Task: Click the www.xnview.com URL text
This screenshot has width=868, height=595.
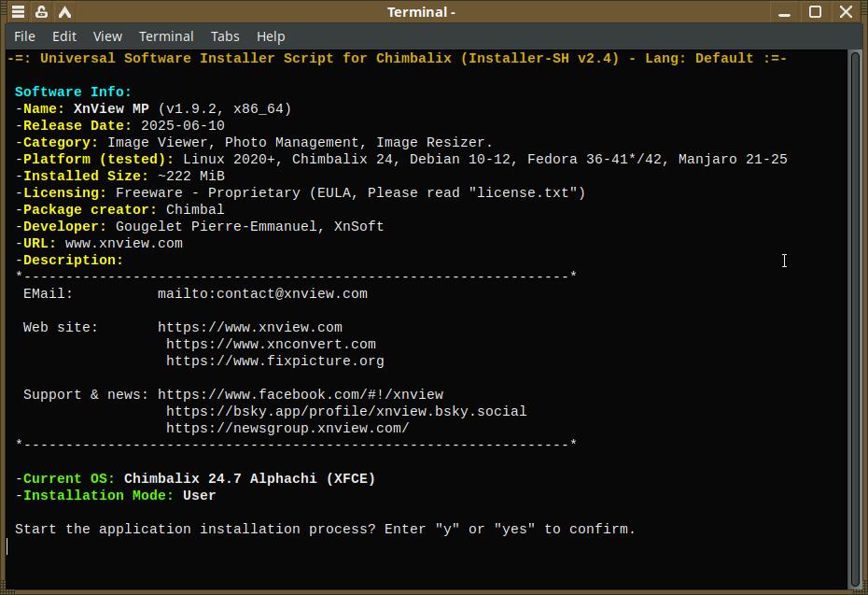Action: (124, 244)
